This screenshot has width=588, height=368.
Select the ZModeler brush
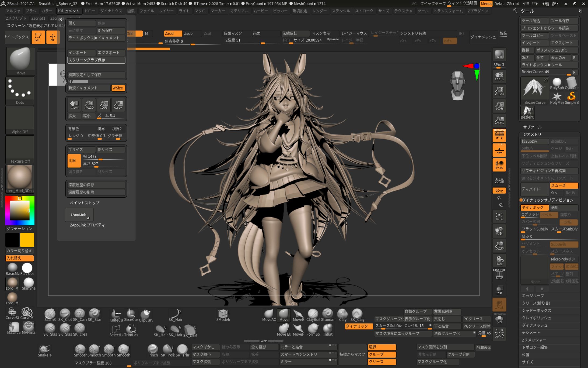[x=223, y=315]
